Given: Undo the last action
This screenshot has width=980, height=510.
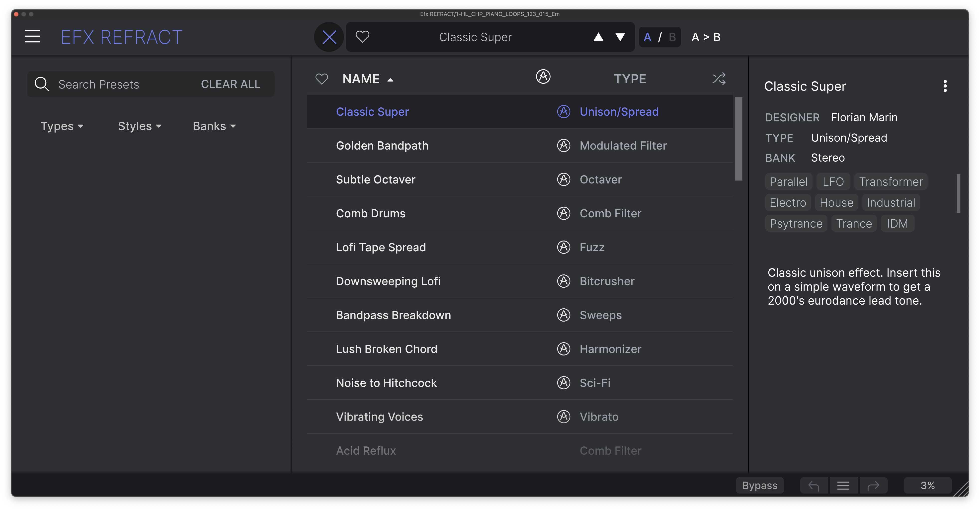Looking at the screenshot, I should point(814,486).
